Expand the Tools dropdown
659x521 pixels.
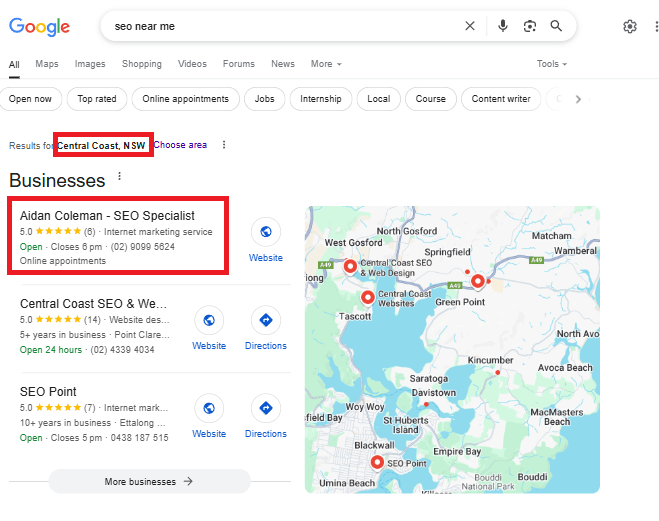point(552,64)
